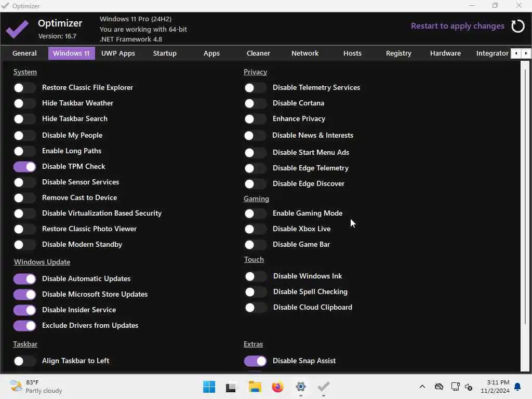Toggle Hide Taskbar Search switch
The height and width of the screenshot is (399, 532).
click(24, 119)
